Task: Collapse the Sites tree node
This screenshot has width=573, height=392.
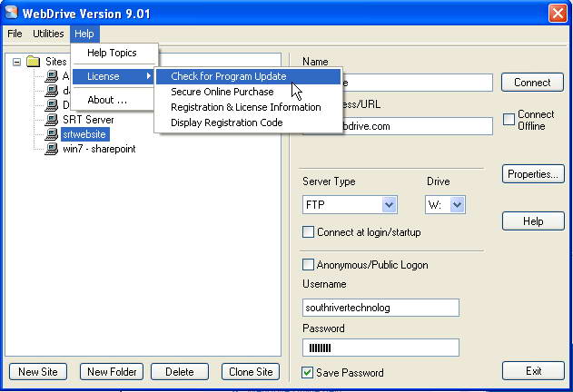Action: (16, 62)
